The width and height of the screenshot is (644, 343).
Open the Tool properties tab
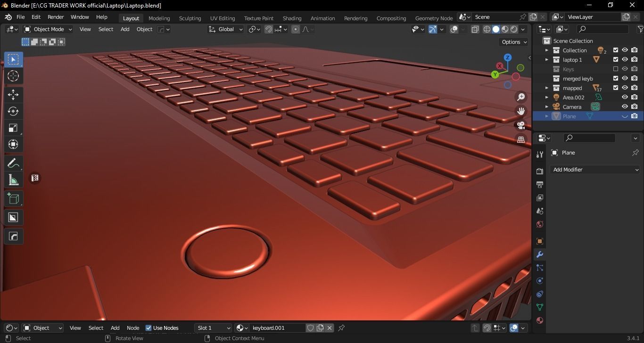tap(540, 155)
